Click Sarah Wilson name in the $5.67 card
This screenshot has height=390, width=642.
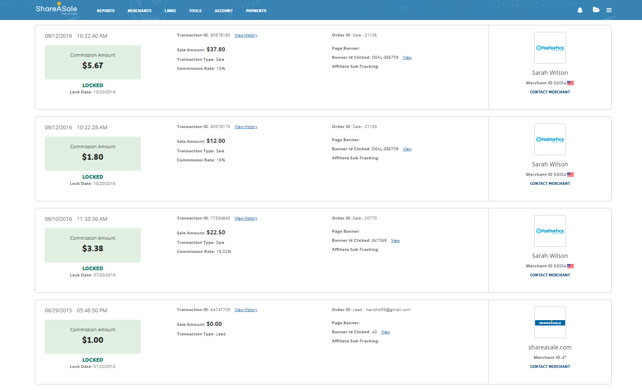coord(550,73)
